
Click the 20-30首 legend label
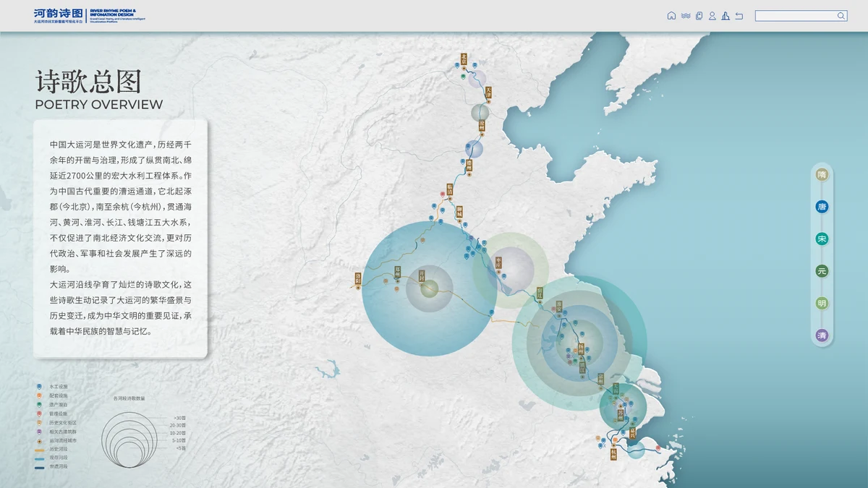pyautogui.click(x=178, y=426)
